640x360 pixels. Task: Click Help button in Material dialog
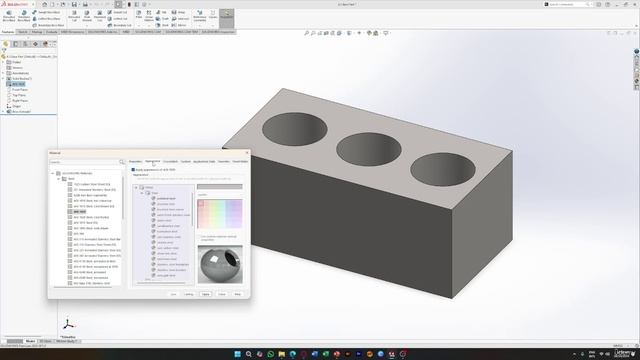click(238, 294)
